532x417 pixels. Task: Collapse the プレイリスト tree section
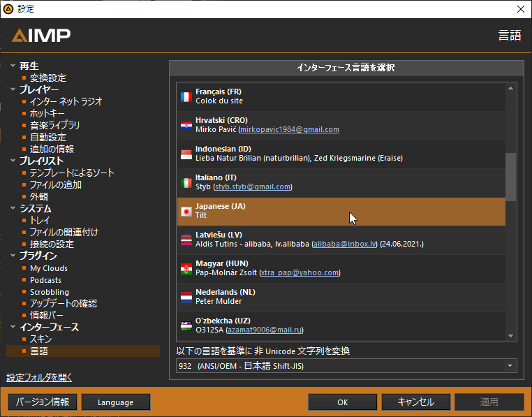point(13,160)
